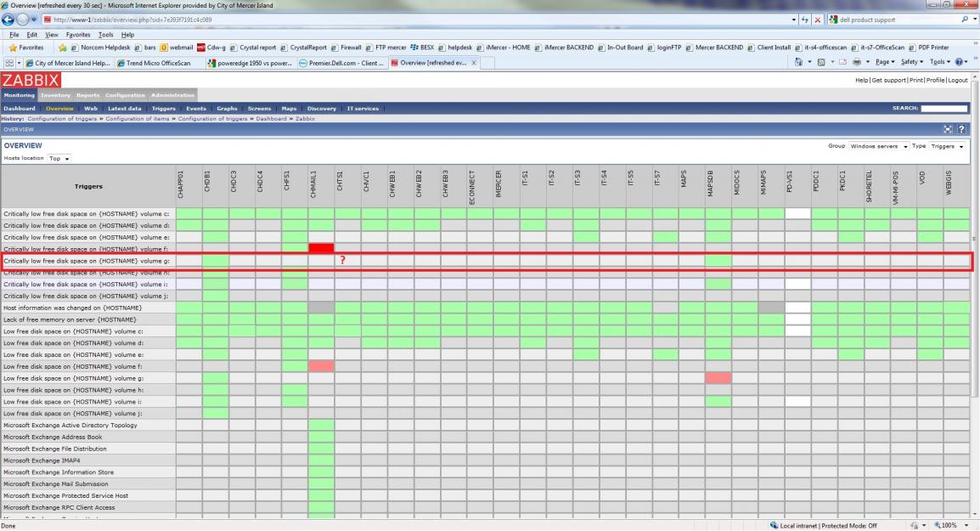The image size is (980, 531).
Task: Open the Triggers submenu item
Action: (164, 109)
